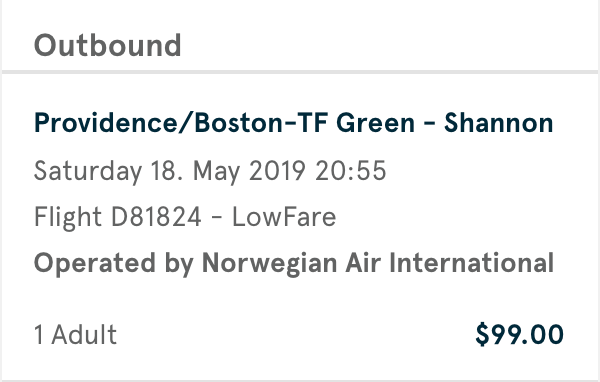Viewport: 600px width, 382px height.
Task: Click the 1 Adult passenger label
Action: pos(75,335)
